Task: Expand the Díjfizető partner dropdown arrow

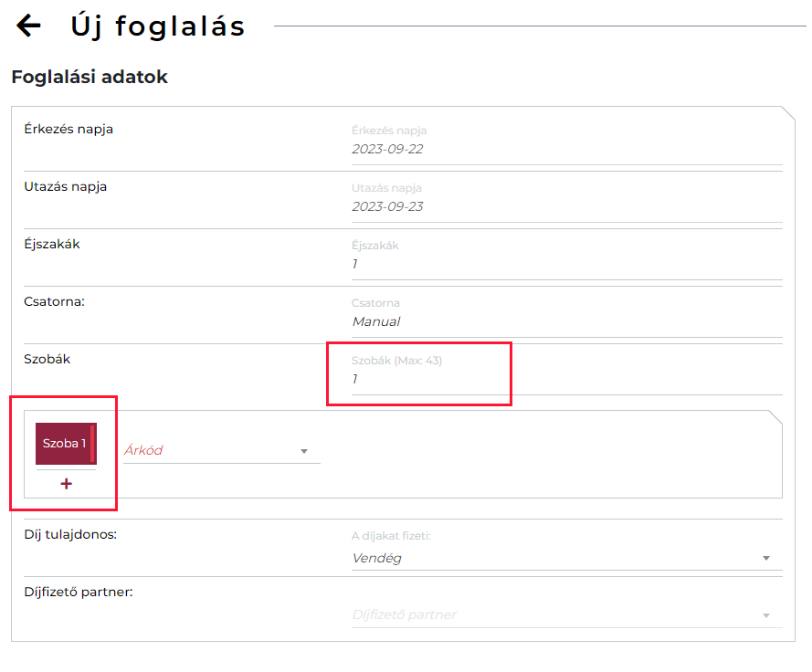Action: 766,615
